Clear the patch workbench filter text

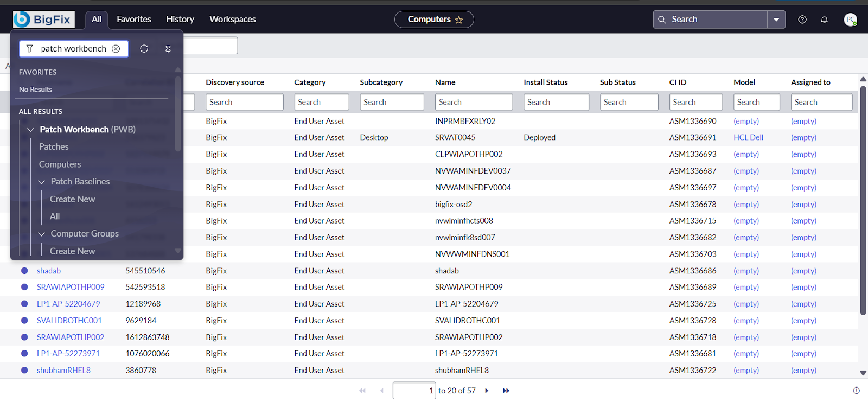coord(116,49)
